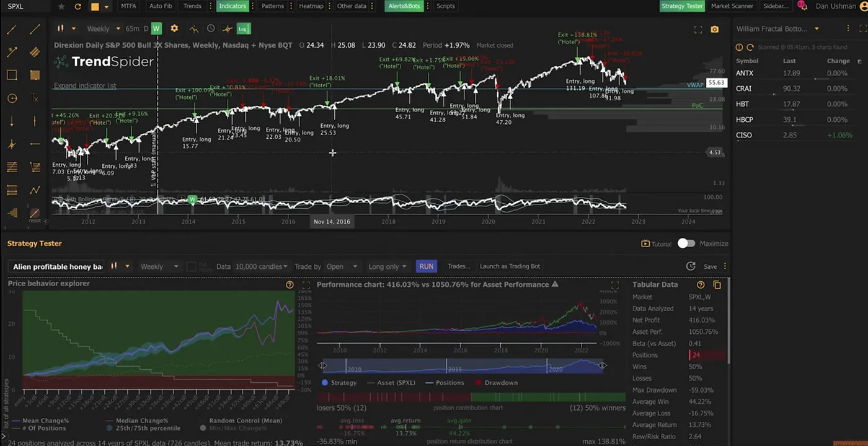Toggle the Indicators overlay button

pos(232,6)
